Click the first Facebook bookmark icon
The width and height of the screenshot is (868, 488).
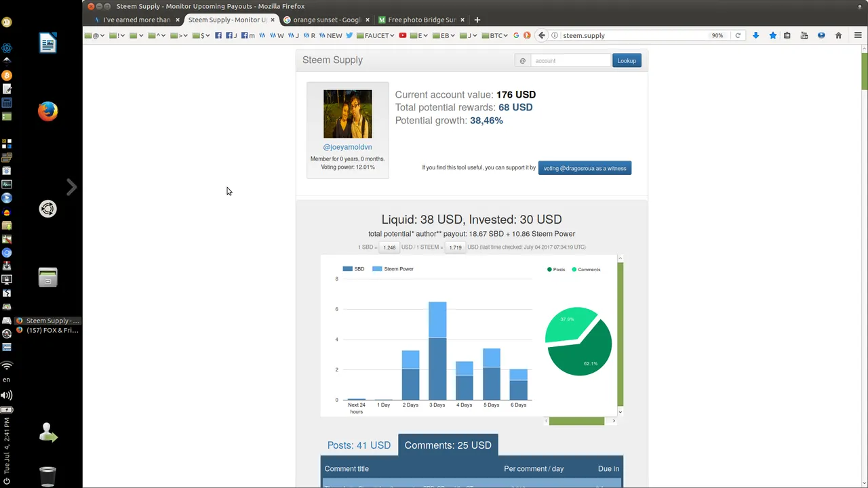218,35
